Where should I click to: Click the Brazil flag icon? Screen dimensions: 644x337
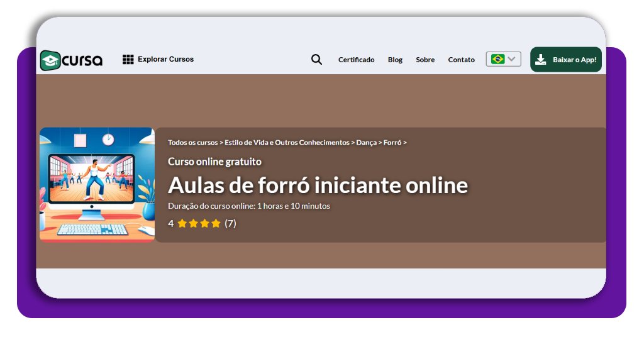497,59
